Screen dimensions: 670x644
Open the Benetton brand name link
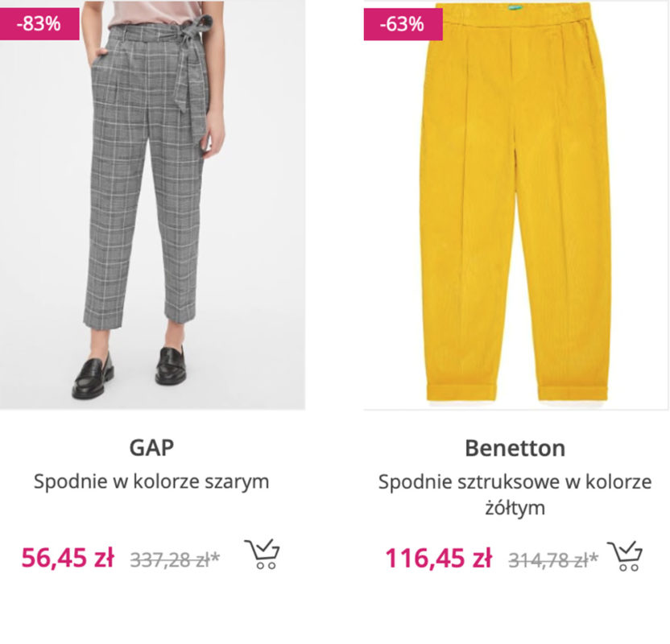pos(515,448)
